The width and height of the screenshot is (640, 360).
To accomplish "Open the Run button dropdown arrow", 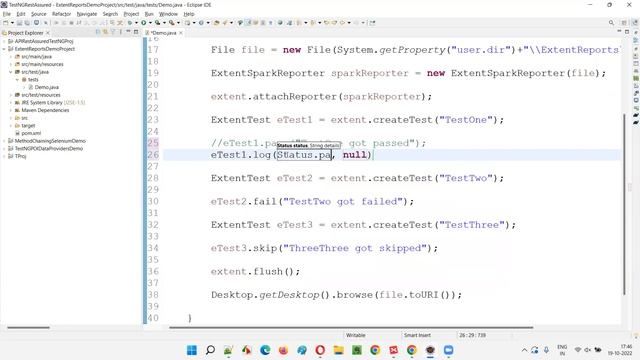I will [x=150, y=23].
